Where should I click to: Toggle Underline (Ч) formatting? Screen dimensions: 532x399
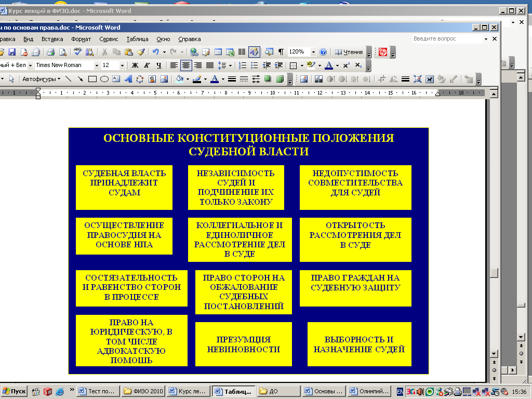click(159, 65)
